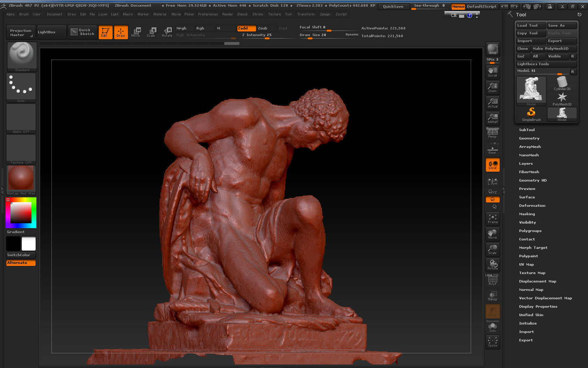Screen dimensions: 588x368
Task: Open the Preferences menu
Action: (x=208, y=14)
